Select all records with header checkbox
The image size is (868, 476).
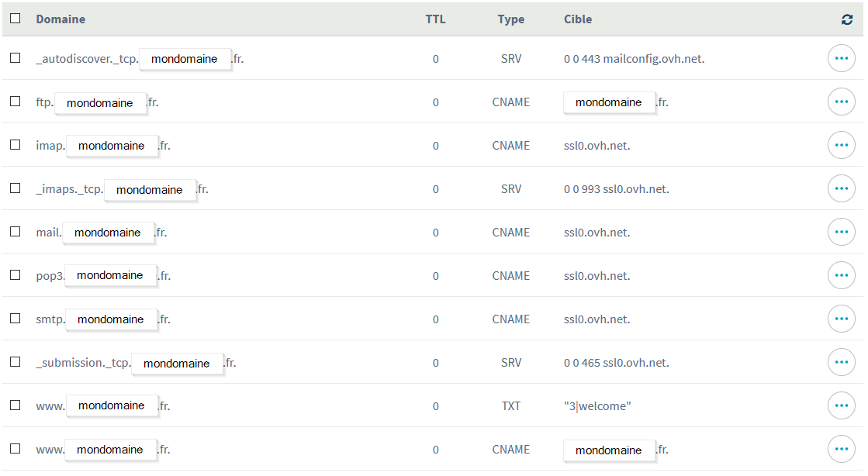pyautogui.click(x=16, y=19)
